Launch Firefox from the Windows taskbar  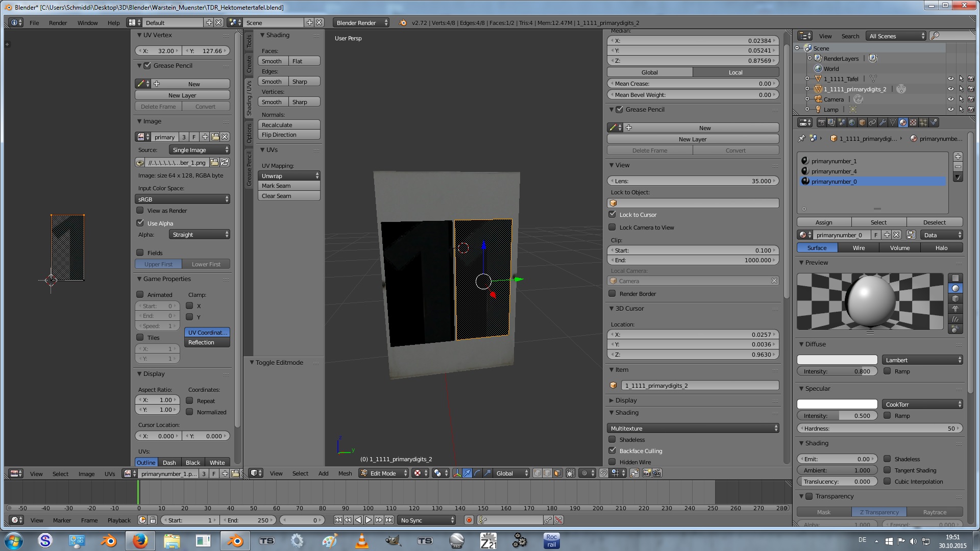(140, 541)
